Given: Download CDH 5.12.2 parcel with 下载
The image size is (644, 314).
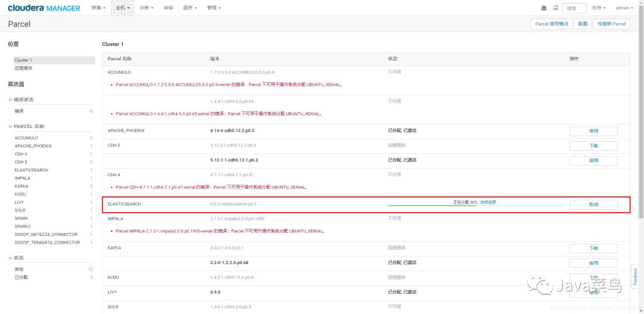Looking at the screenshot, I should point(593,146).
